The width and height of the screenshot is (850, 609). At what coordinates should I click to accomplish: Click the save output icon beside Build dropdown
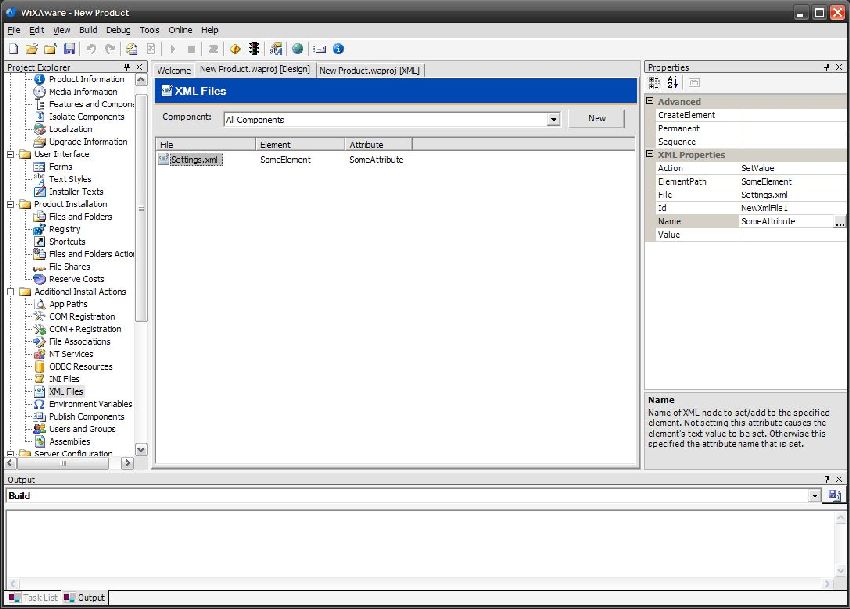point(834,495)
